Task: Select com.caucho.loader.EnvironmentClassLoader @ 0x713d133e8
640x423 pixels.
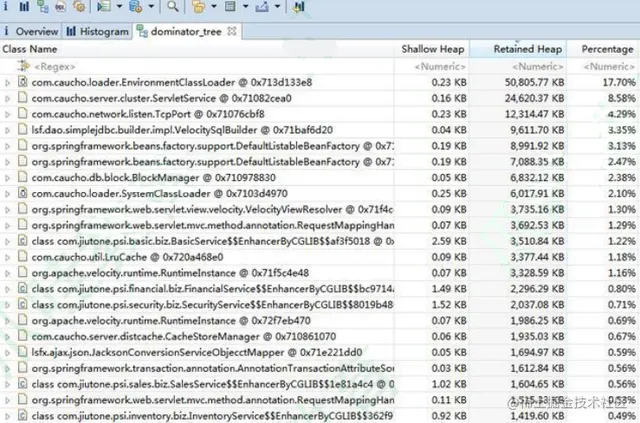Action: 172,82
